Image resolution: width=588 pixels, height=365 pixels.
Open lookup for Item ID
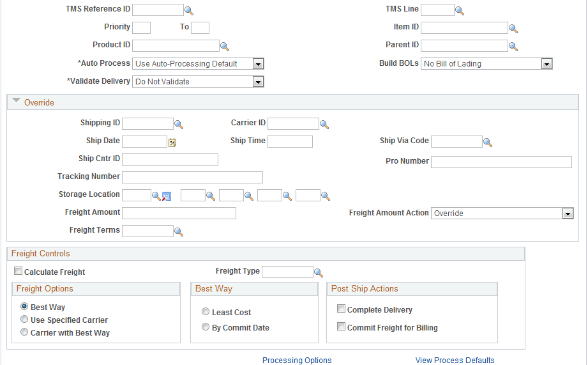(513, 29)
